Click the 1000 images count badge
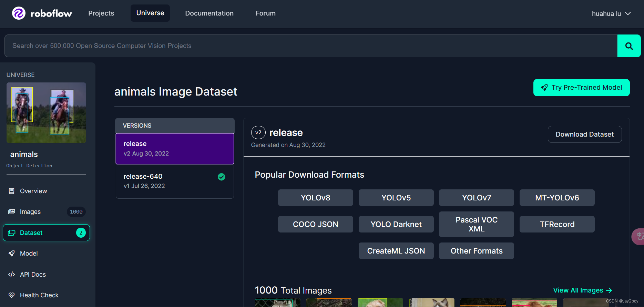 click(76, 211)
